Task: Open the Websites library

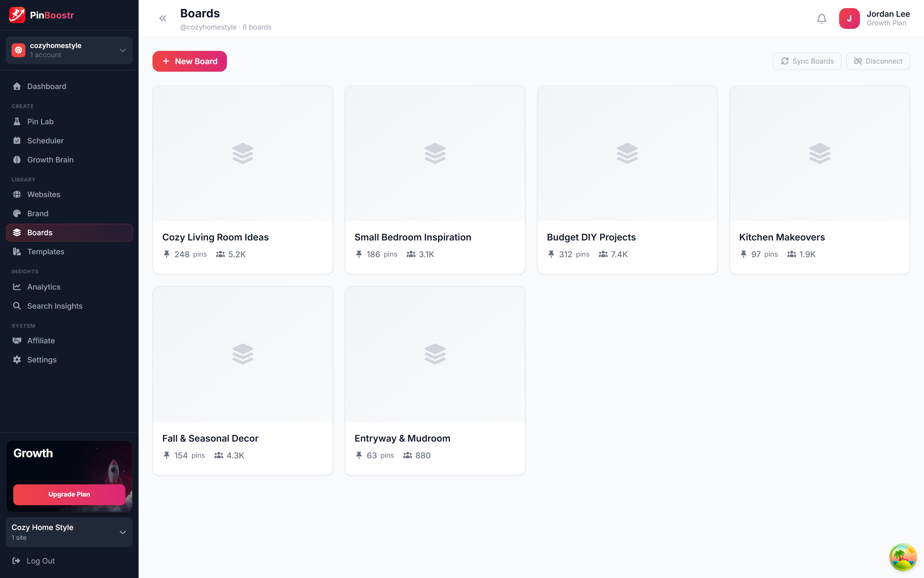Action: point(69,194)
